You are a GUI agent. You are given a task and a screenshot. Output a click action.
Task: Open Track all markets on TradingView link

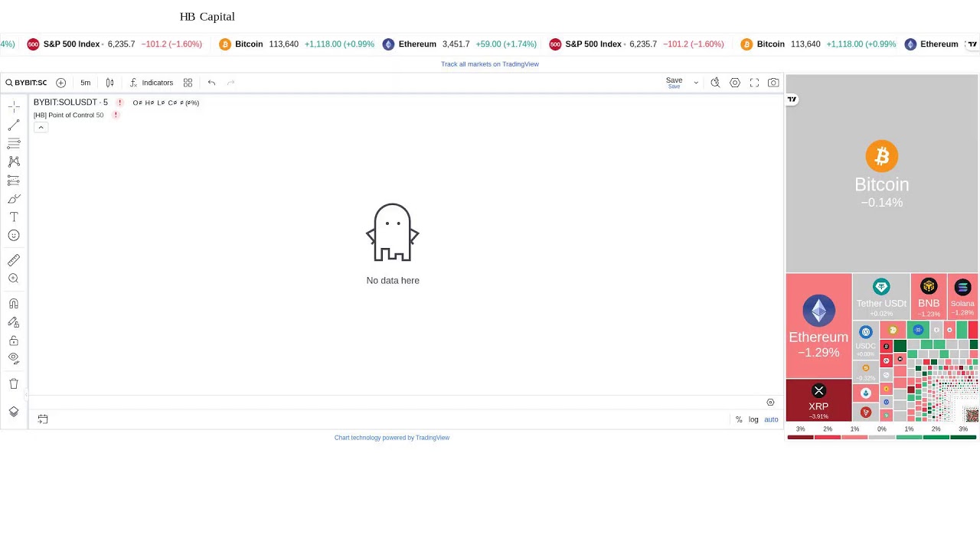[x=490, y=64]
